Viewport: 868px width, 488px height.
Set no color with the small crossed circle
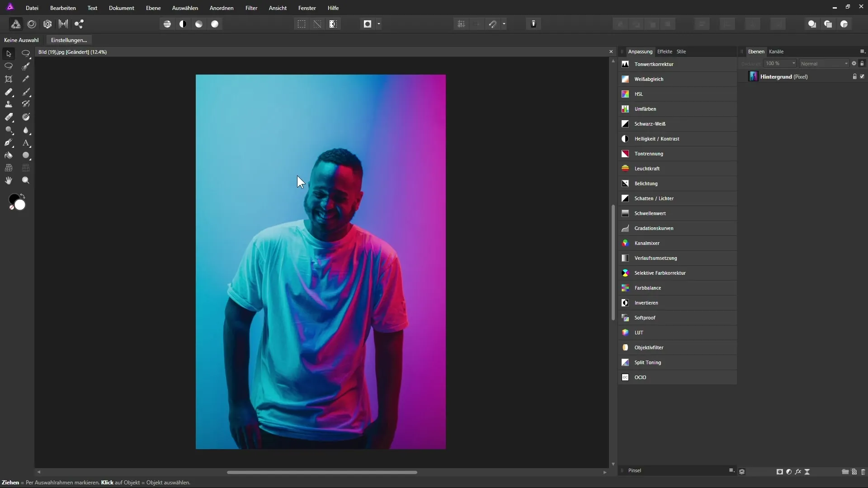12,207
